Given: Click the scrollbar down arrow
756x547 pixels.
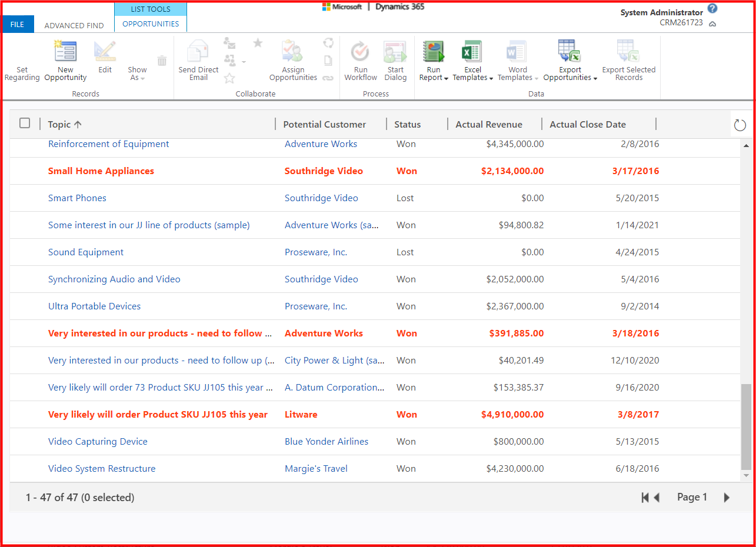Looking at the screenshot, I should click(x=747, y=475).
